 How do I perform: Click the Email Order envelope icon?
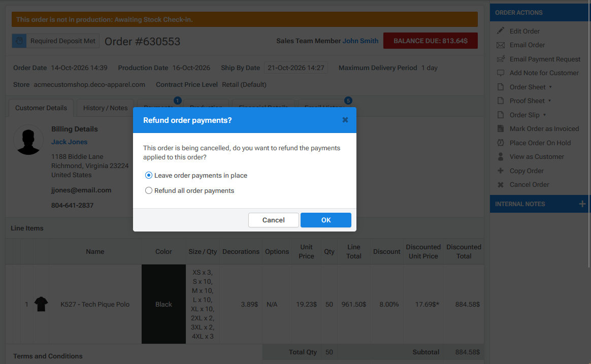click(501, 45)
